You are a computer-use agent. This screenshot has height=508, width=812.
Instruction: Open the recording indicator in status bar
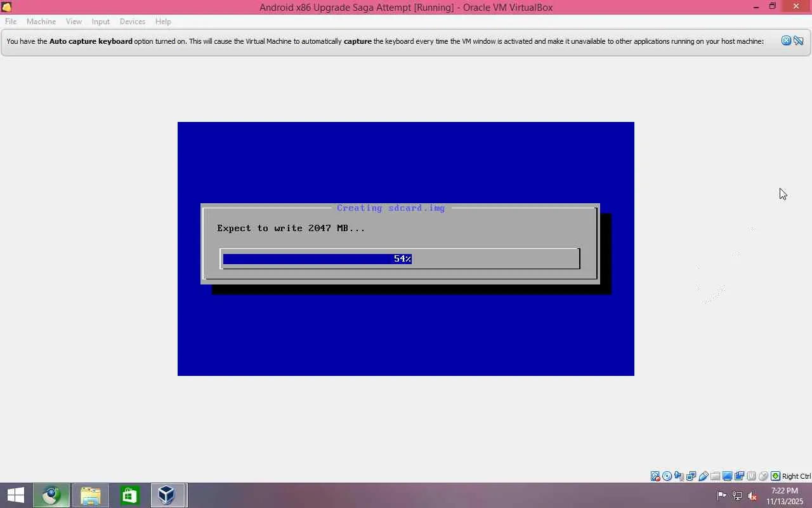740,476
